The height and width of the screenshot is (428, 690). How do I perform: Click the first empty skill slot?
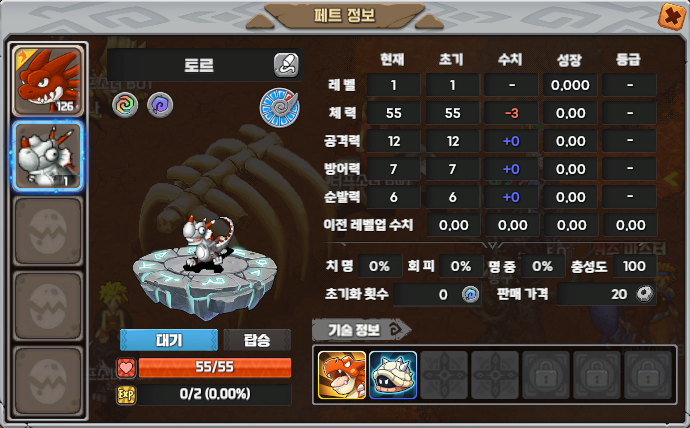tap(444, 375)
